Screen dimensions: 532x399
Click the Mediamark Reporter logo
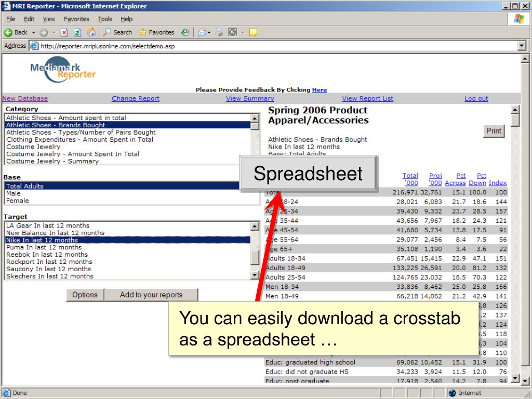[x=63, y=70]
